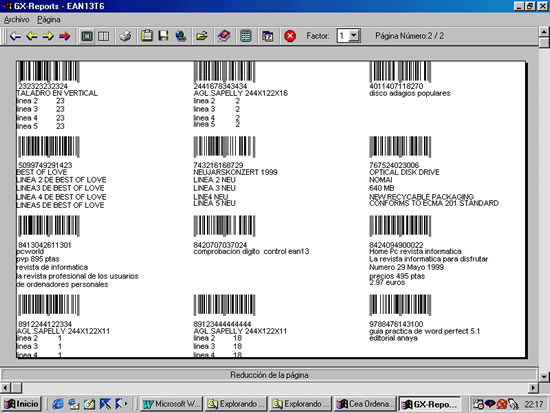Click text NEUJARSKONZERT 1999
This screenshot has height=413, width=550.
tap(235, 172)
